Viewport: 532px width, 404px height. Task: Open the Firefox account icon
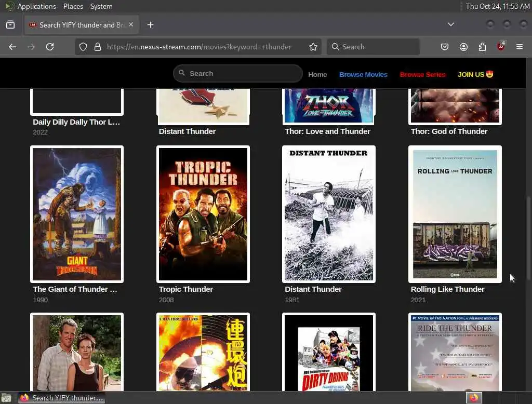click(x=463, y=47)
